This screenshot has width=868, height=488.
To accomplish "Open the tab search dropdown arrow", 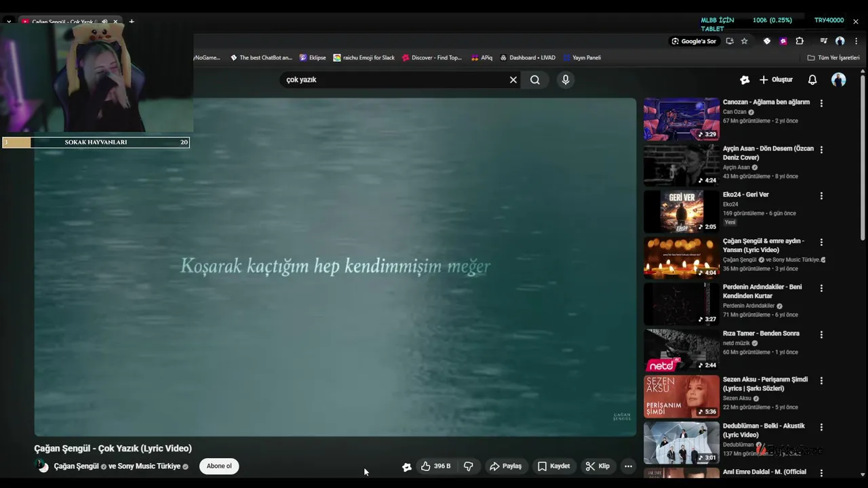I will click(9, 22).
